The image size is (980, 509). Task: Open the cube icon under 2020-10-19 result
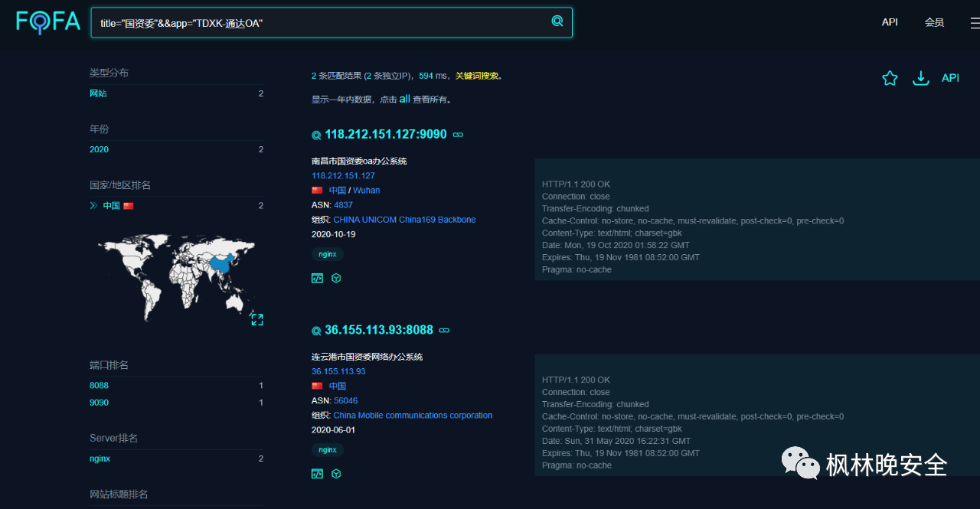click(x=336, y=278)
